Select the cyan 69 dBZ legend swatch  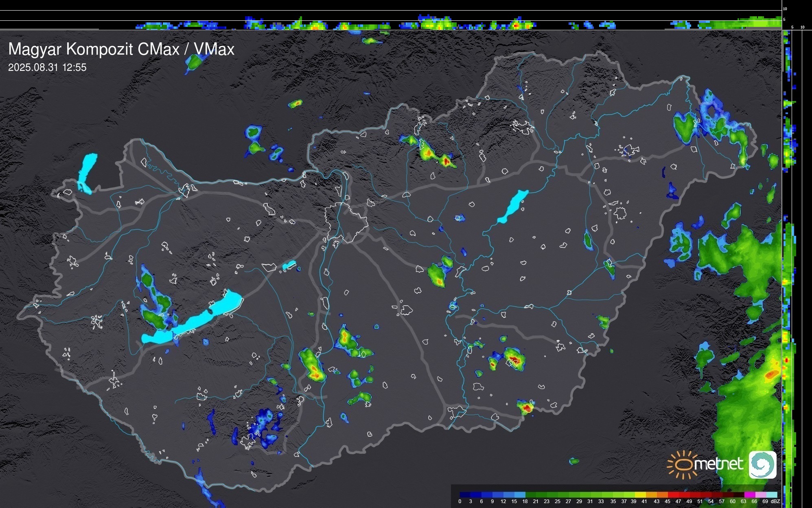click(x=771, y=495)
